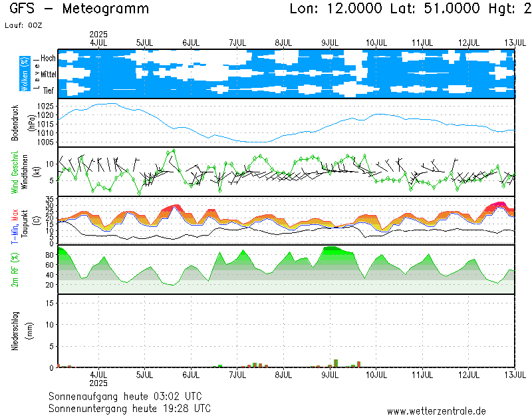Select the 40 humidity tick value
The image size is (532, 416).
click(49, 275)
